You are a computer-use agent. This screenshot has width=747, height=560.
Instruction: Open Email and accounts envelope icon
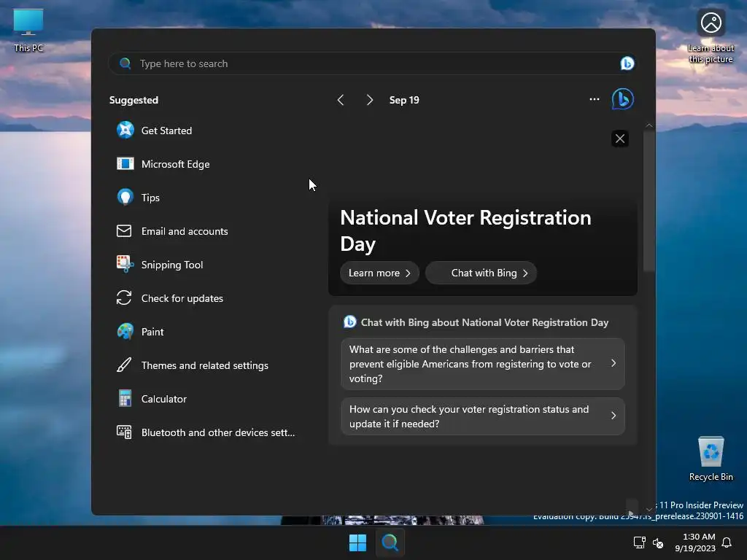click(124, 231)
